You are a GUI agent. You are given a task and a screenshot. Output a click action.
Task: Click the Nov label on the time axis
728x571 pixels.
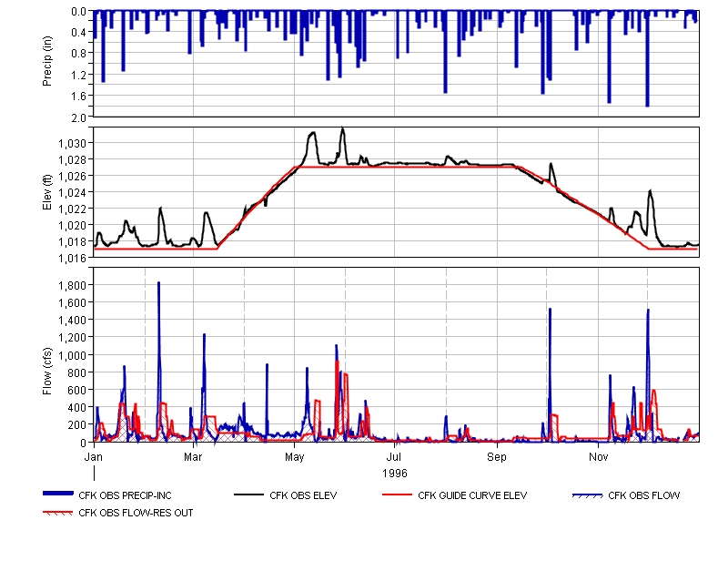597,455
